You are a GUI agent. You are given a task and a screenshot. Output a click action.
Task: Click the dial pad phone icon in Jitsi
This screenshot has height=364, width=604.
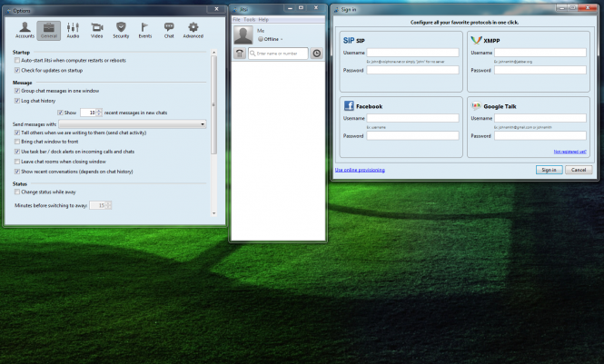pyautogui.click(x=240, y=54)
